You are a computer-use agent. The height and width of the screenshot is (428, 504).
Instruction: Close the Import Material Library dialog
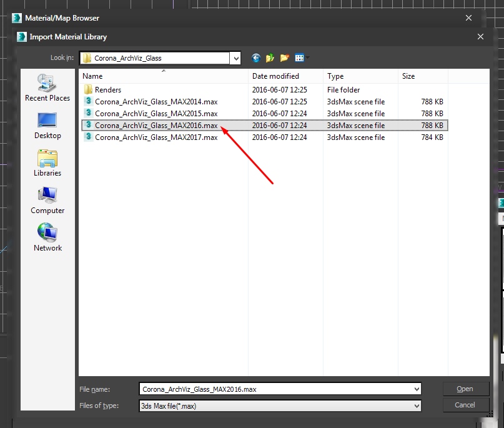480,37
